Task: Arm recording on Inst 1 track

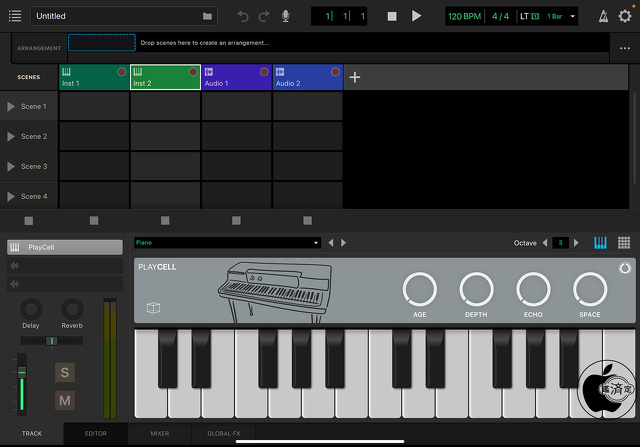Action: coord(122,72)
